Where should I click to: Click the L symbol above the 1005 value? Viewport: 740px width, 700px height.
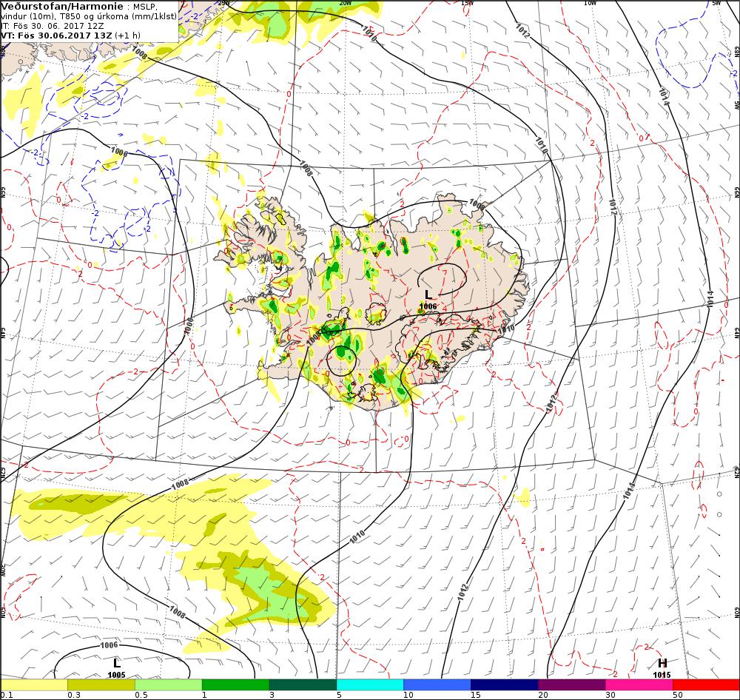117,663
